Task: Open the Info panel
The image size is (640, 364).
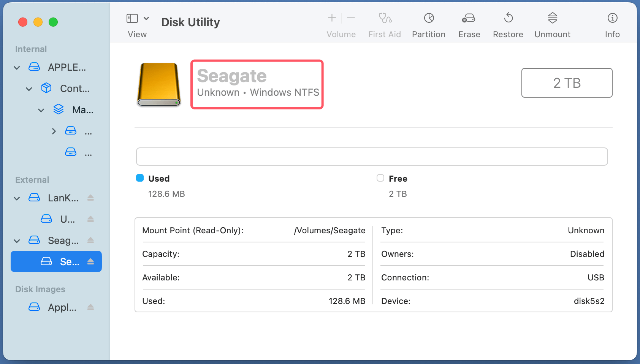Action: pos(612,23)
